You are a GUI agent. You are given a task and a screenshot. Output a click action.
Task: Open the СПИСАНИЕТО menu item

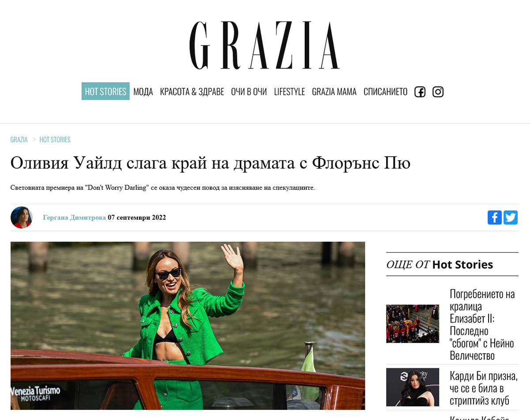(386, 92)
